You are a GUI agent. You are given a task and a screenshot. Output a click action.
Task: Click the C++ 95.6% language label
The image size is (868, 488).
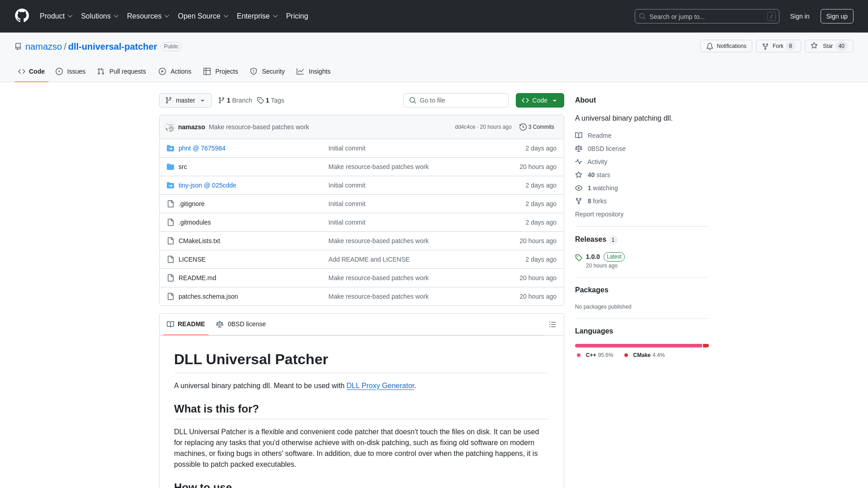click(x=595, y=355)
